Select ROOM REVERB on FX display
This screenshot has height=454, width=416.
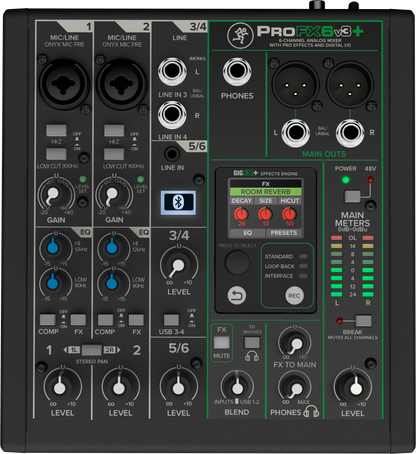266,192
